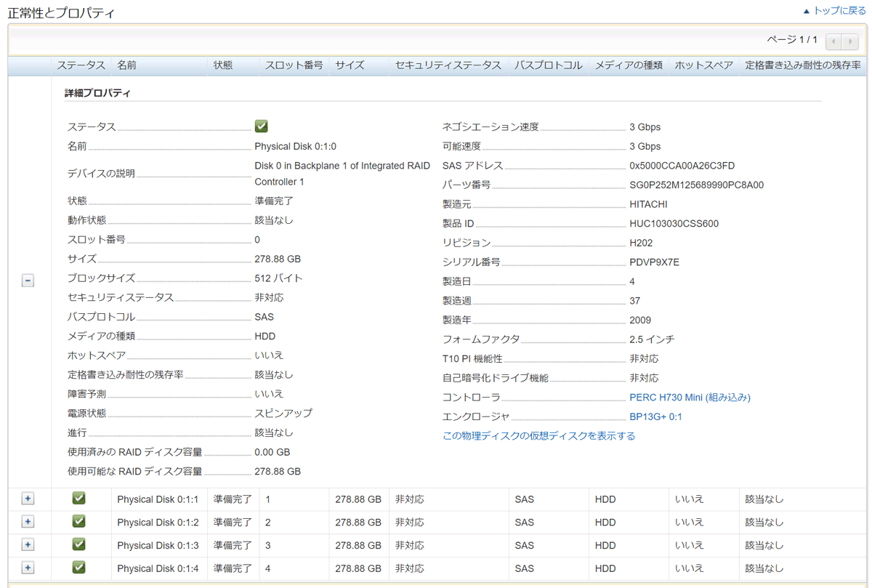Select the Physical Disk 0:1:1 name cell
Screen dimensions: 872x588
(158, 500)
